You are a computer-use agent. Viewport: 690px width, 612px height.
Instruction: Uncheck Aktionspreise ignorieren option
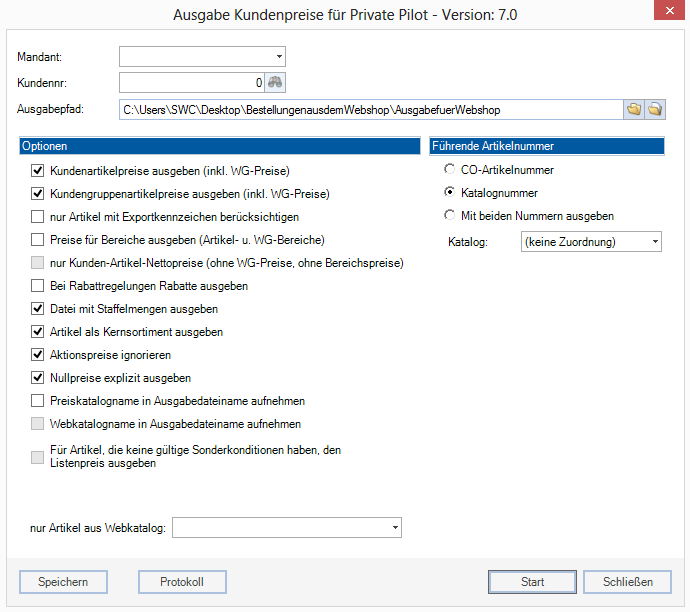38,355
